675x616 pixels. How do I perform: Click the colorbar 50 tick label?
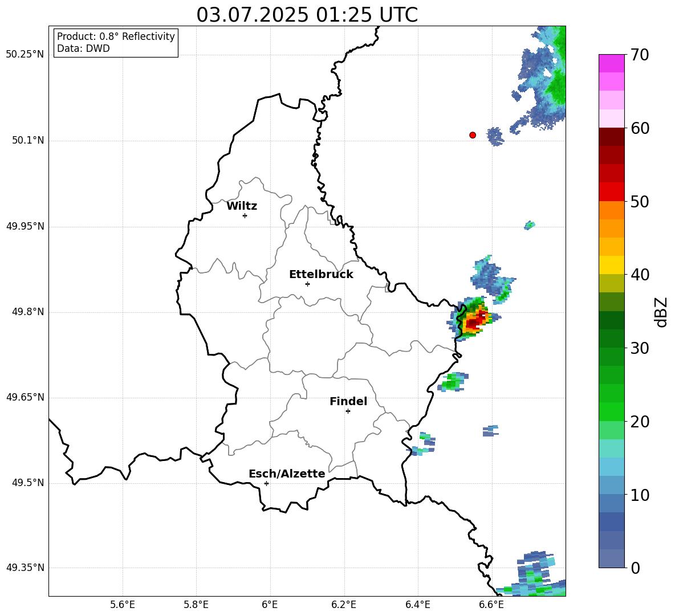[x=640, y=201]
